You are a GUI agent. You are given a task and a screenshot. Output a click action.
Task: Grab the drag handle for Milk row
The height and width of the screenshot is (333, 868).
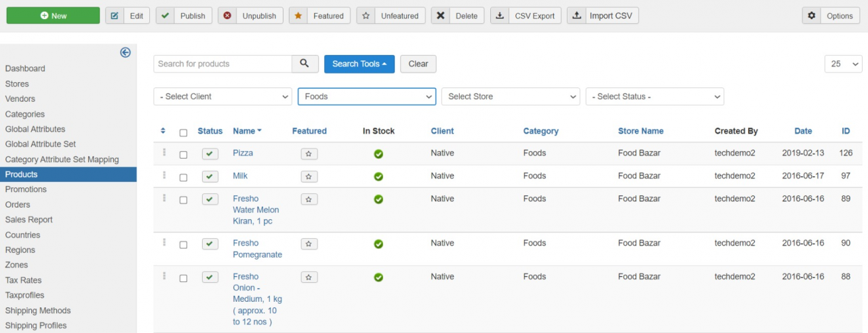click(164, 176)
